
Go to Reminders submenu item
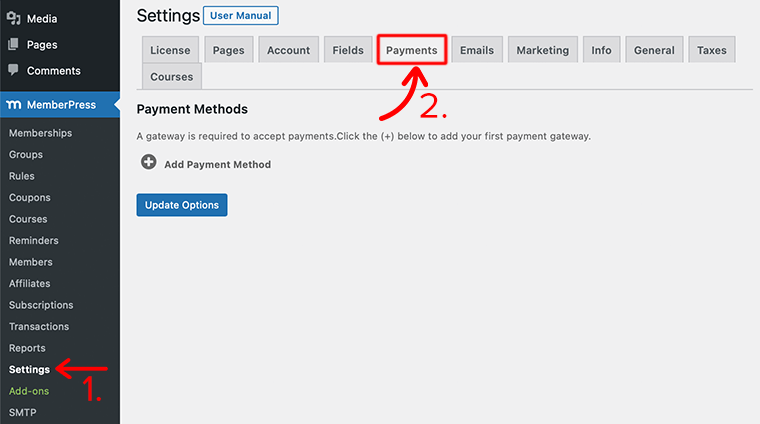pos(33,240)
